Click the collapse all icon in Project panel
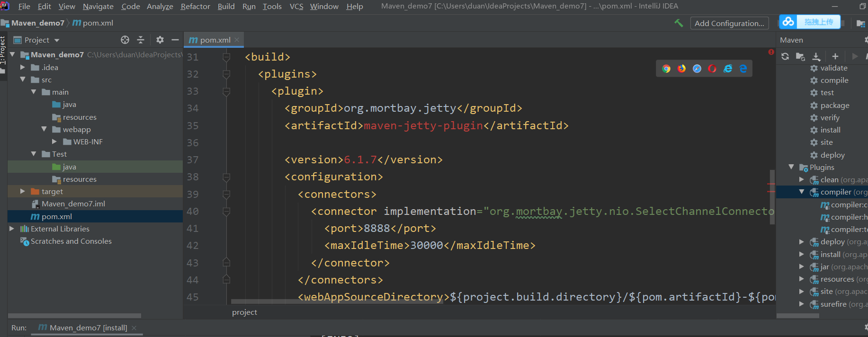This screenshot has width=868, height=337. coord(141,40)
